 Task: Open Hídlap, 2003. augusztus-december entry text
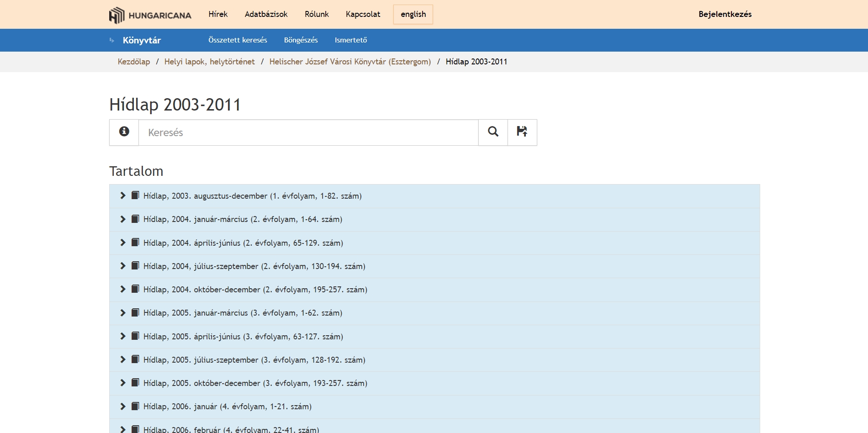(252, 196)
